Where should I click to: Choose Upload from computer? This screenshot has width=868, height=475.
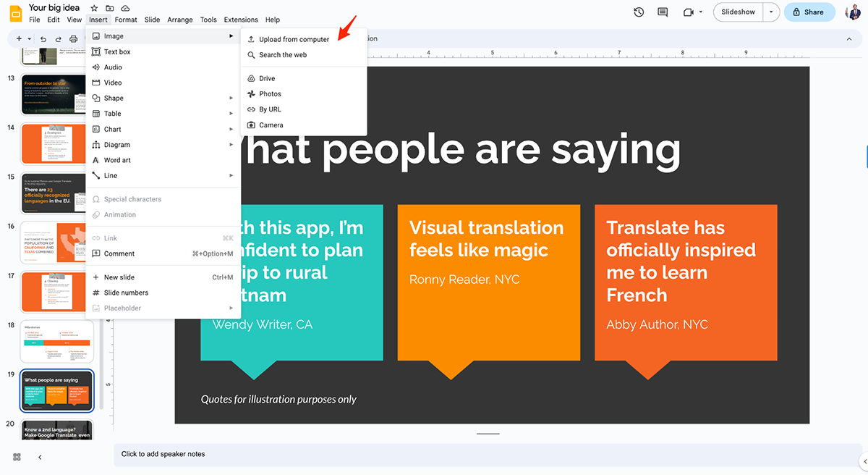[294, 39]
